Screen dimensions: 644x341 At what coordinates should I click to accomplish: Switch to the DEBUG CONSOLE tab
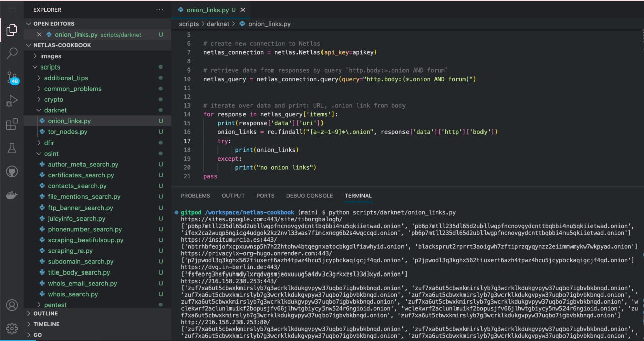click(309, 196)
